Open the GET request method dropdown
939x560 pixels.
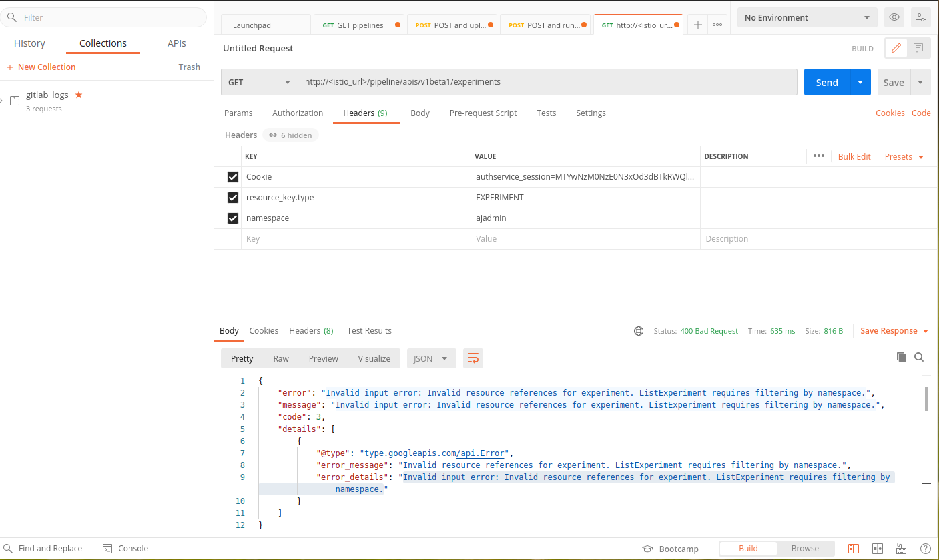click(x=259, y=81)
